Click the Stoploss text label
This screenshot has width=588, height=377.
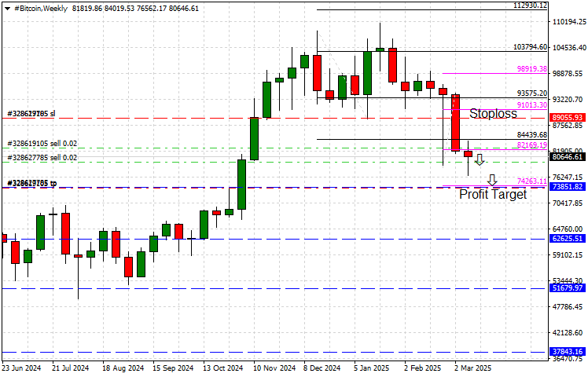pos(493,114)
